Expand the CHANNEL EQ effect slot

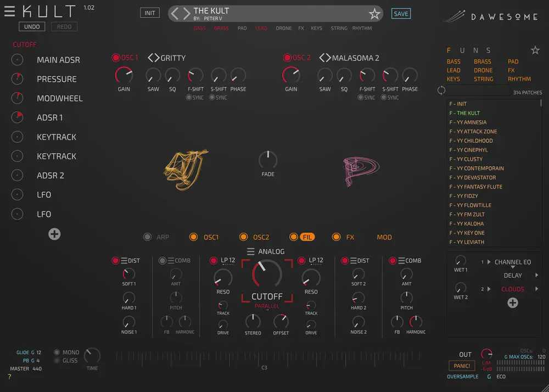pos(489,262)
